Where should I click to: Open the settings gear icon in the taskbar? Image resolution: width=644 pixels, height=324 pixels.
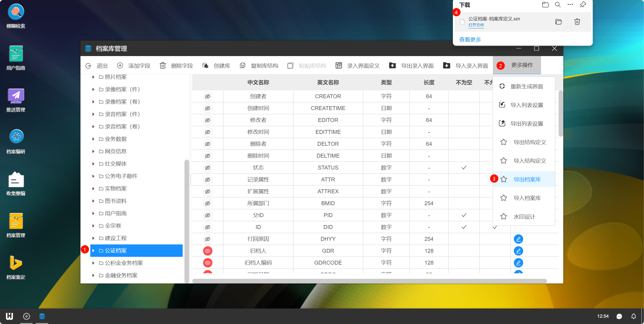tap(26, 316)
